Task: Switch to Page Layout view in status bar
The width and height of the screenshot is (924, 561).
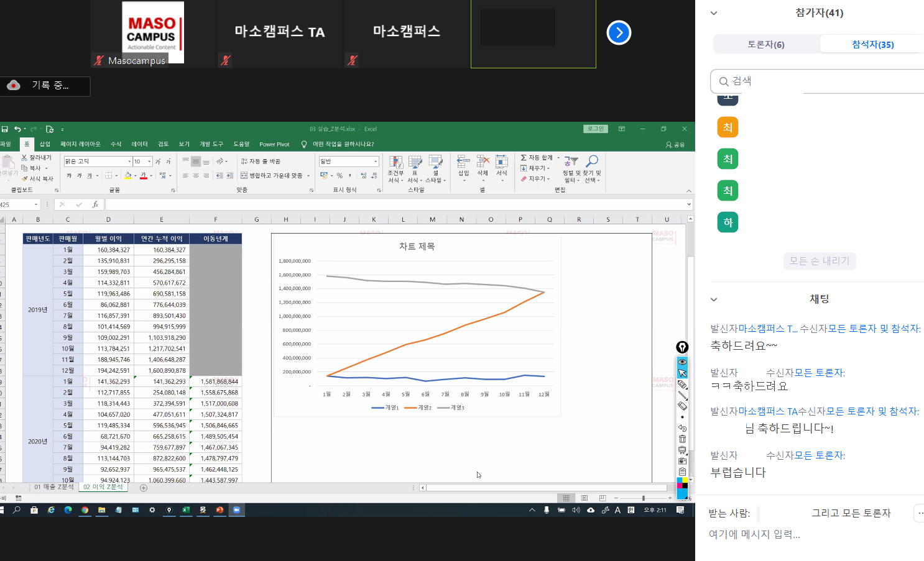Action: (x=584, y=498)
